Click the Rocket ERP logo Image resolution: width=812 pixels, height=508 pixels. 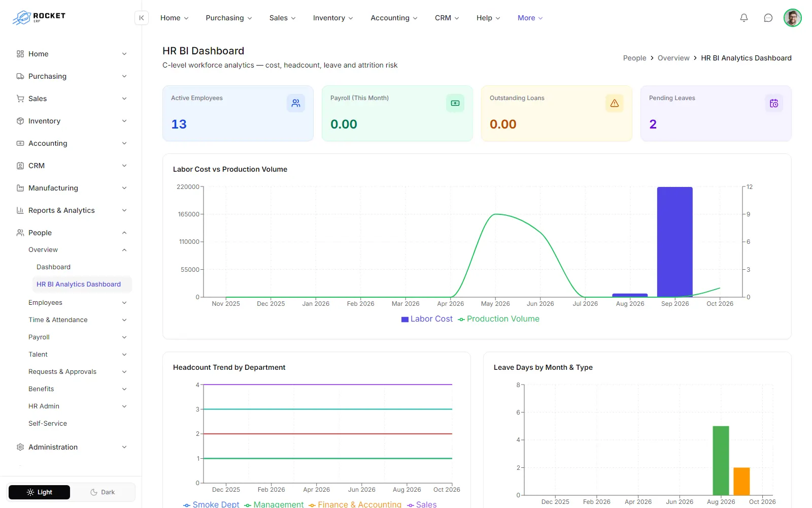point(39,18)
